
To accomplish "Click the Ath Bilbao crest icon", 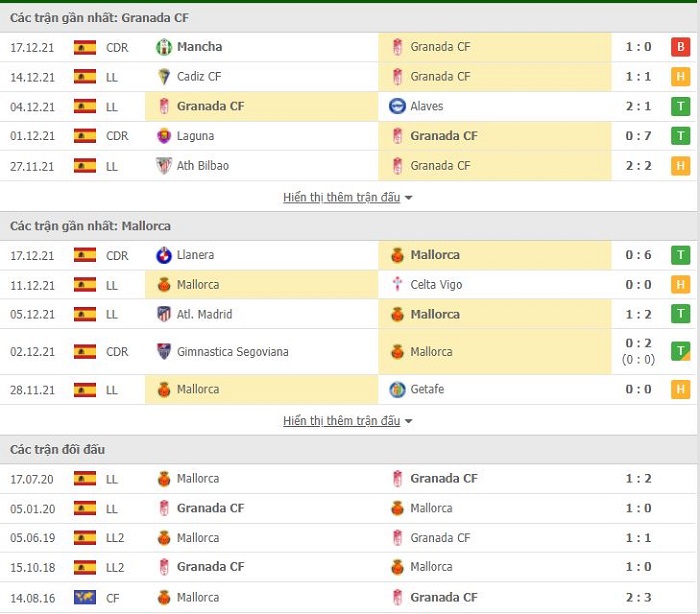I will coord(164,166).
